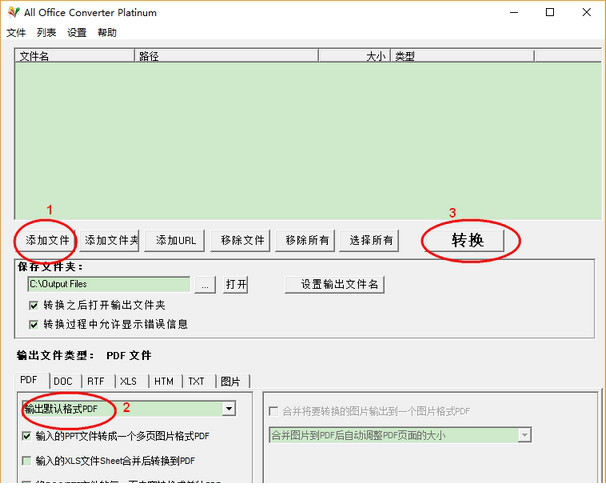Click the 移除所有 button
This screenshot has height=502, width=606.
(x=305, y=240)
